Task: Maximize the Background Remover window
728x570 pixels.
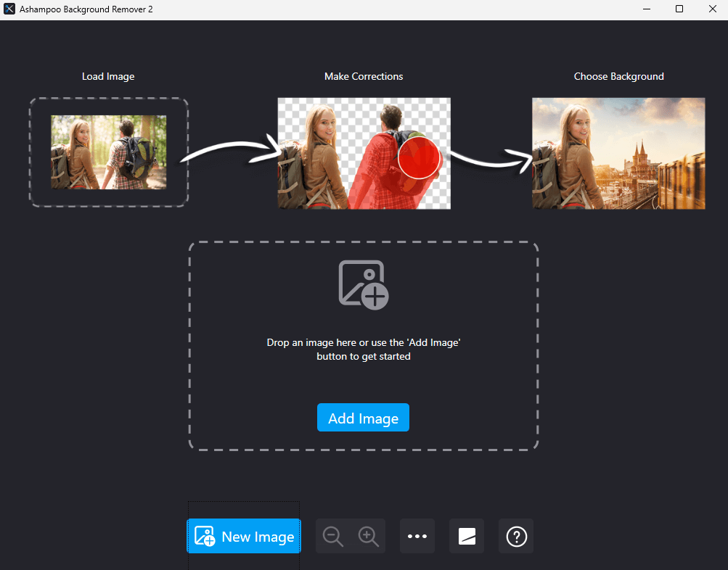Action: point(679,9)
